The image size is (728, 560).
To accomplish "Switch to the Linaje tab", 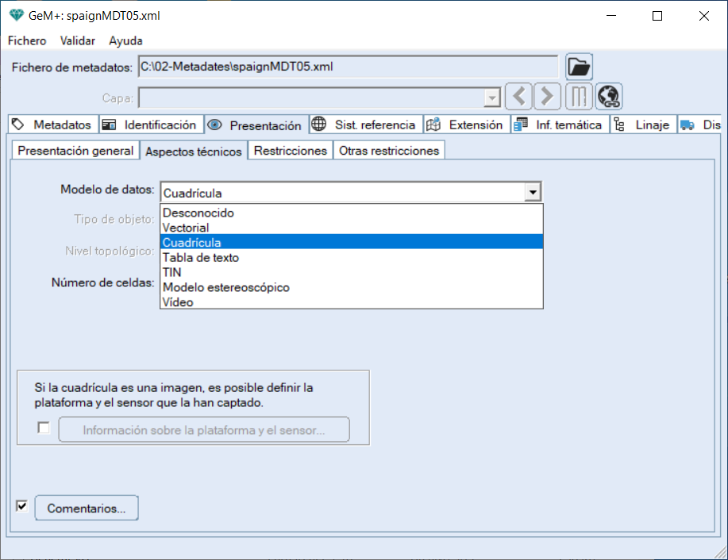I will click(x=643, y=125).
